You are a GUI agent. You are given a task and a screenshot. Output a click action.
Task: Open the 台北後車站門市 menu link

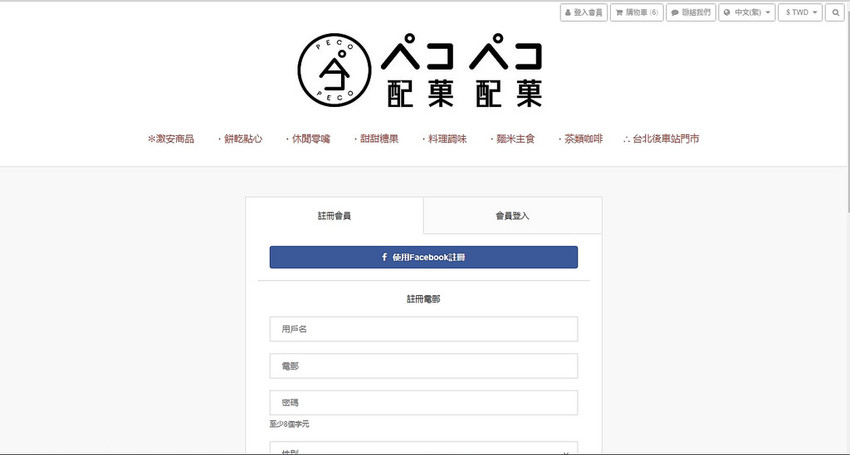pyautogui.click(x=661, y=139)
